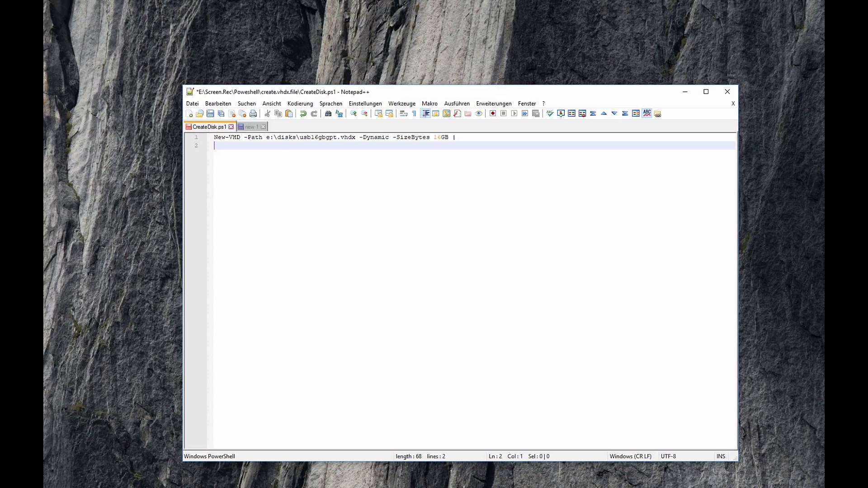Screen dimensions: 868x488
Task: Click the Cut scissors icon
Action: (x=267, y=113)
